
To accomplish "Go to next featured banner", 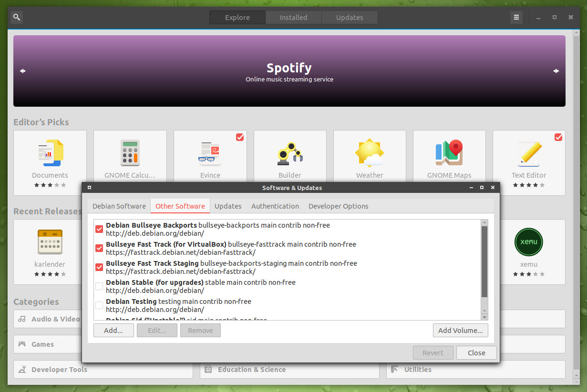I will [x=556, y=71].
